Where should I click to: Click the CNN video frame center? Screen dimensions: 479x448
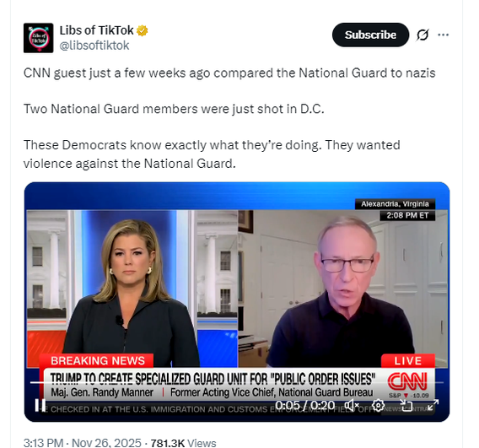pos(237,302)
